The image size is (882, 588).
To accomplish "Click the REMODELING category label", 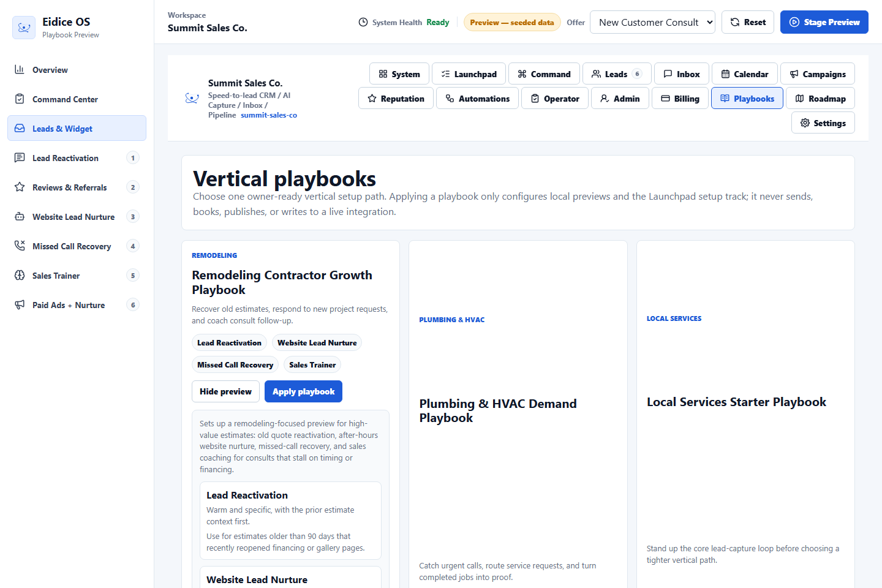I will coord(214,255).
